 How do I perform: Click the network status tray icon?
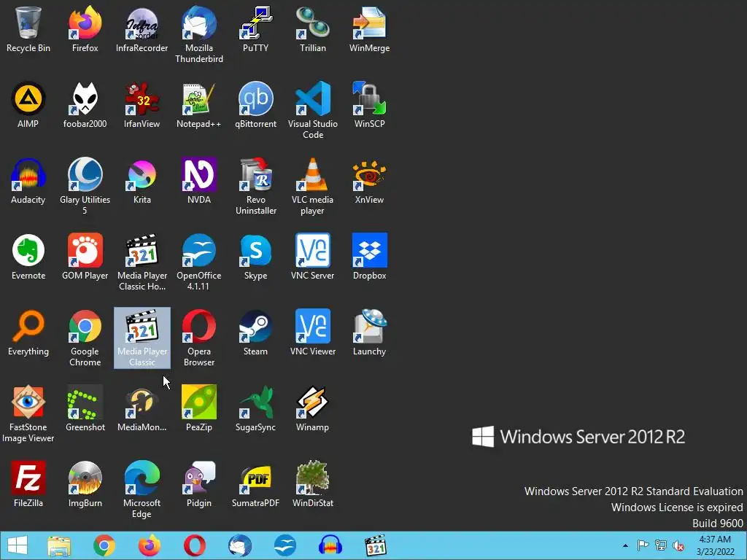661,545
